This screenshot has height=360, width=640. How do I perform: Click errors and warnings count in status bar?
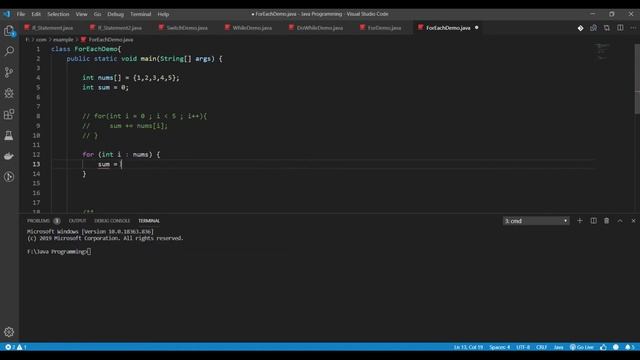(16, 347)
